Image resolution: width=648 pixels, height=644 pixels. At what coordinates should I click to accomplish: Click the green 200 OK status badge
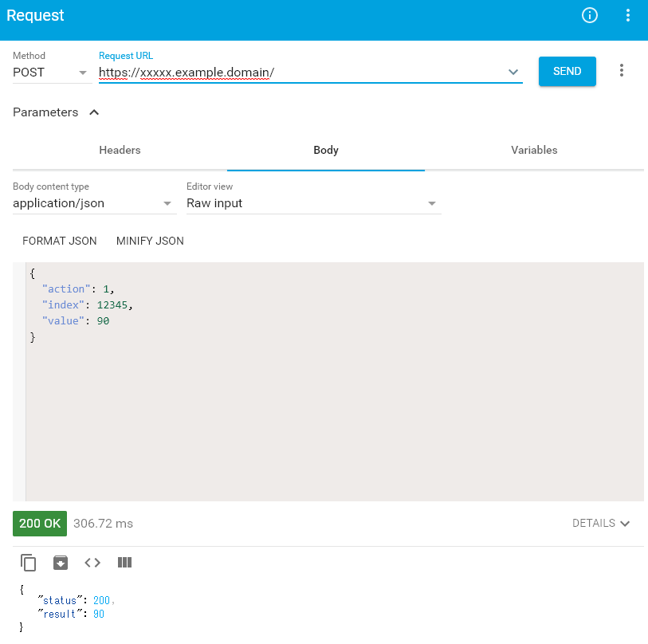[39, 524]
